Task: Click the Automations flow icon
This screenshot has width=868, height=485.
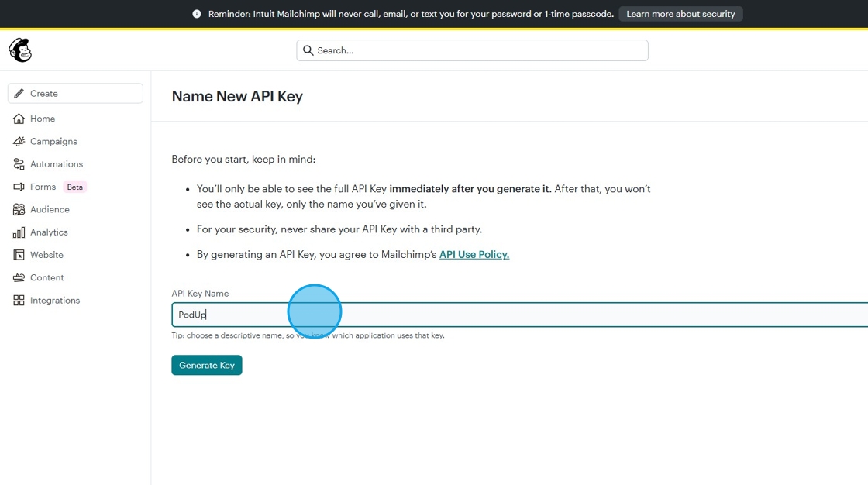Action: pyautogui.click(x=19, y=164)
